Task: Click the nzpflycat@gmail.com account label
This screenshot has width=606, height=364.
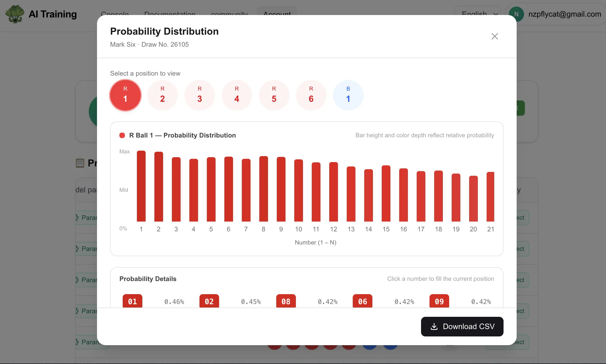Action: pyautogui.click(x=565, y=14)
